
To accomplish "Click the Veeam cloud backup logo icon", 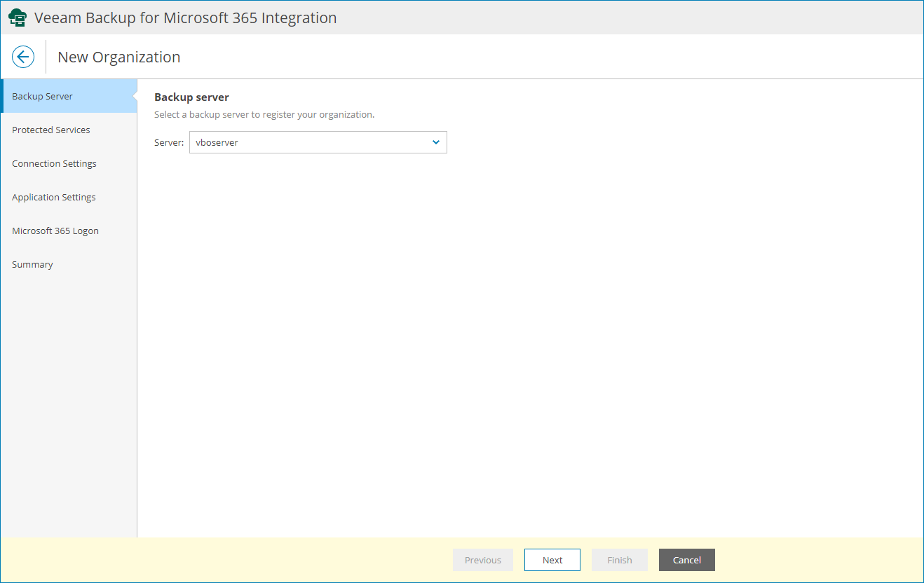I will pyautogui.click(x=18, y=18).
